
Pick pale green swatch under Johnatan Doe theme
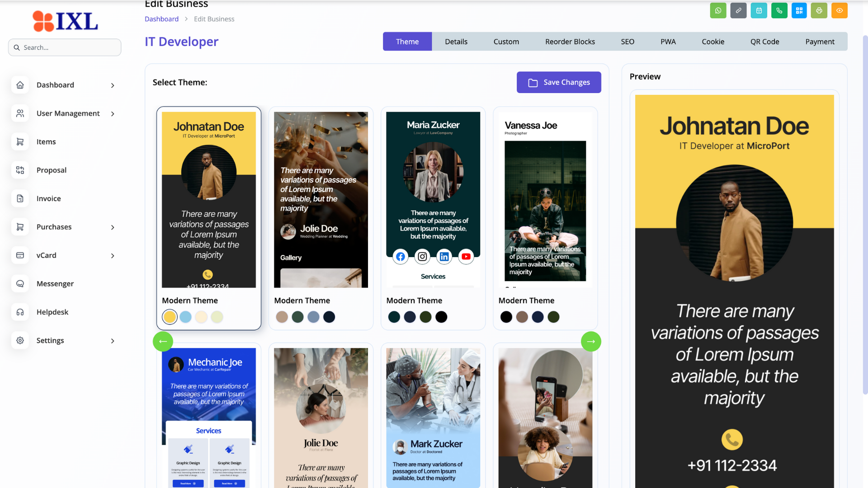pos(217,317)
